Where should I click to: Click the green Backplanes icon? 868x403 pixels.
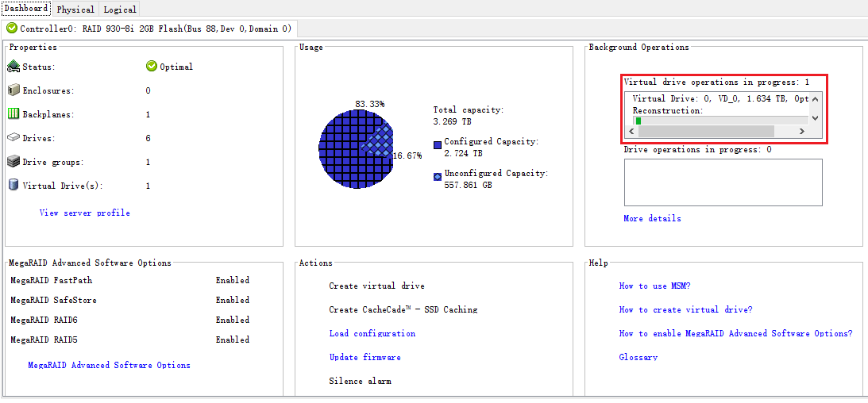tap(14, 114)
